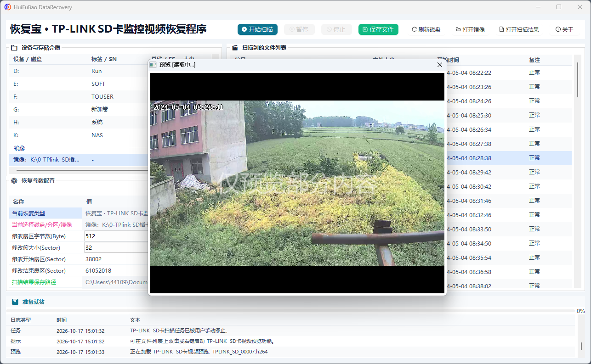591x364 pixels.
Task: Click the folder icon beside 设备与存储介质
Action: (14, 47)
